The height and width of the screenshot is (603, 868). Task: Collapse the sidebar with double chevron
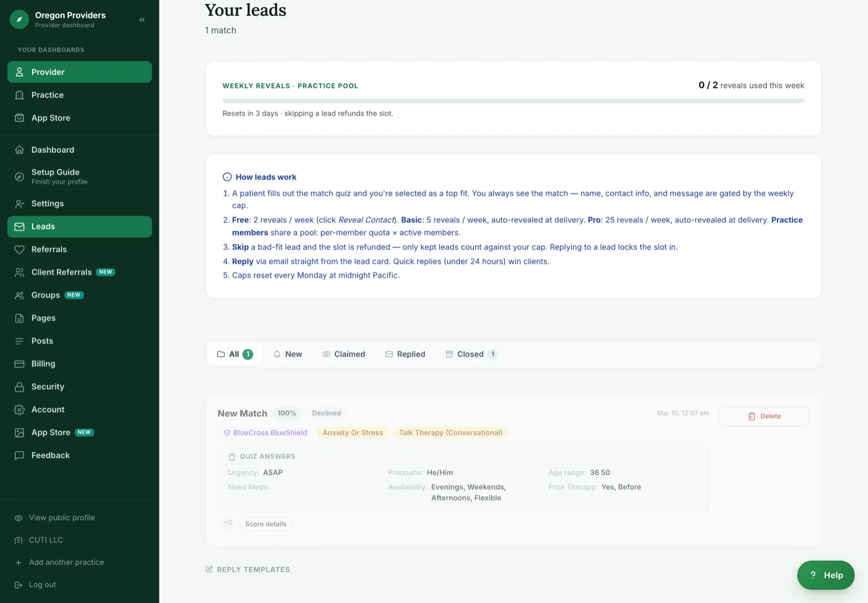click(x=142, y=20)
